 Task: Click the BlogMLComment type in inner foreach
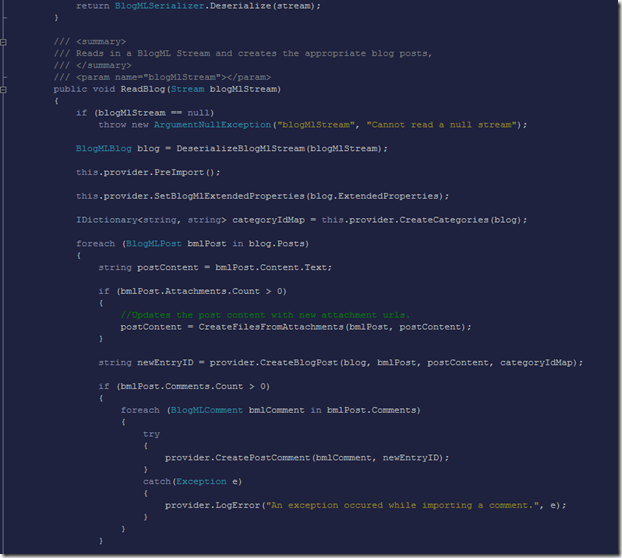[x=207, y=410]
